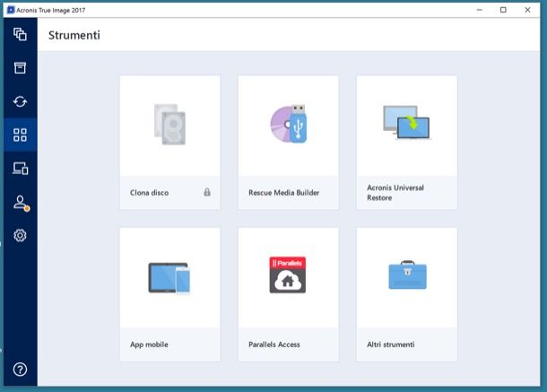Click the Clona disco hard drive icon
The image size is (547, 392).
[x=169, y=125]
